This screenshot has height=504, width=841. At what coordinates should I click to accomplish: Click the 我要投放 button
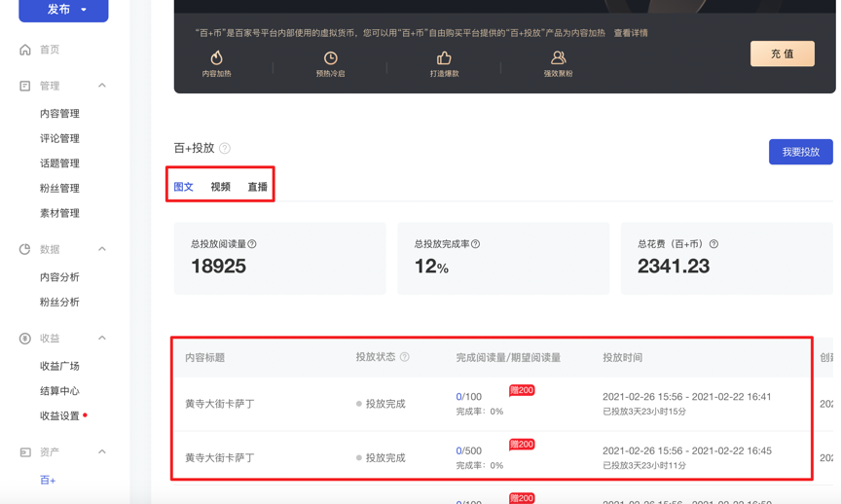801,152
